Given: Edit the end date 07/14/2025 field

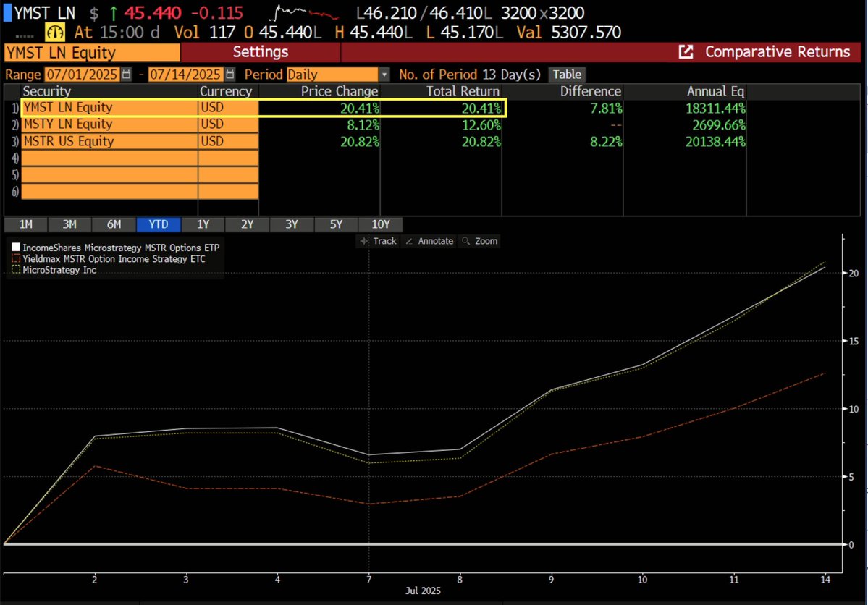Looking at the screenshot, I should click(185, 74).
